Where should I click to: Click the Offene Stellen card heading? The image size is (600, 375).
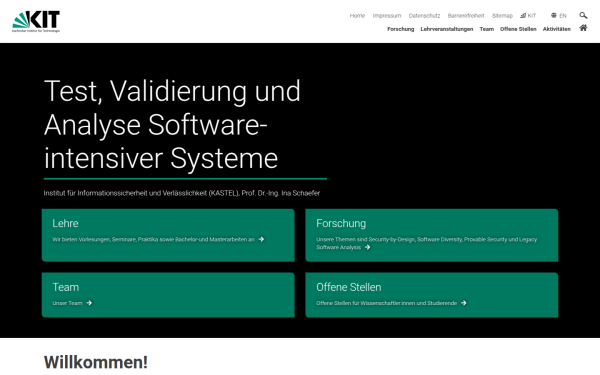click(x=348, y=287)
